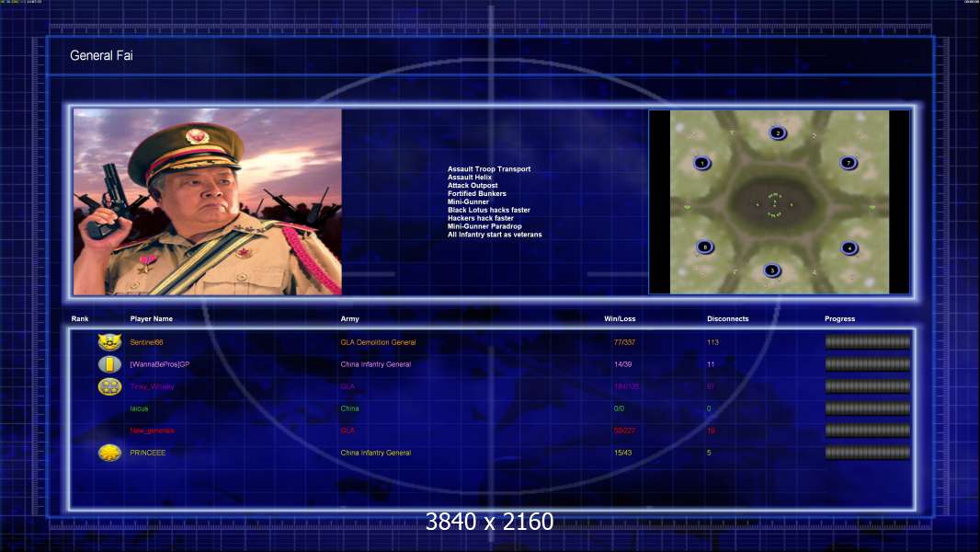Click PRINCEEE's disconnects count "5"
This screenshot has width=980, height=552.
(x=709, y=453)
